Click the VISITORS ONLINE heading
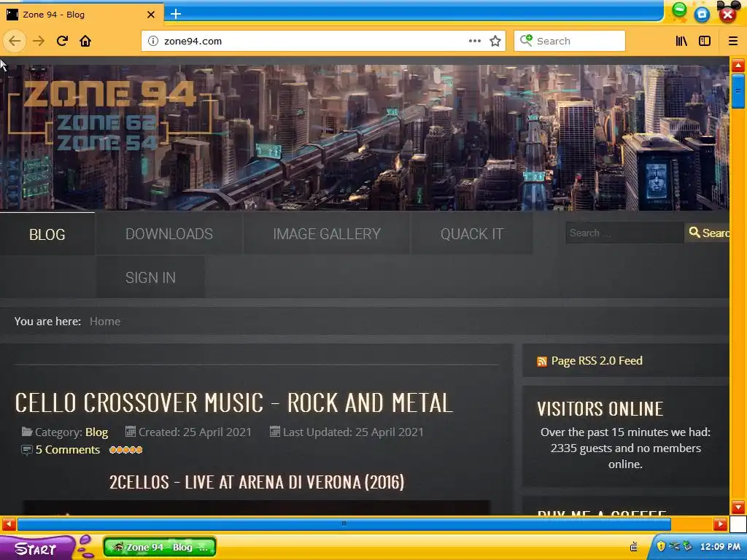The width and height of the screenshot is (747, 560). pos(600,409)
